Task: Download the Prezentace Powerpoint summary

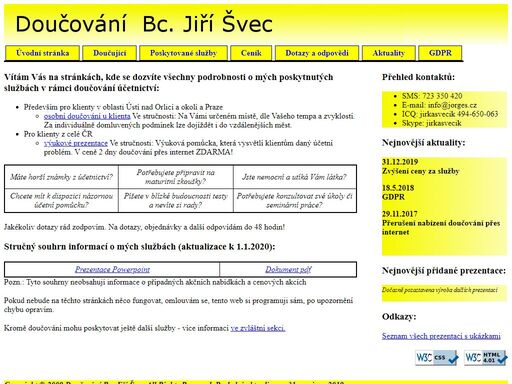Action: pyautogui.click(x=112, y=269)
